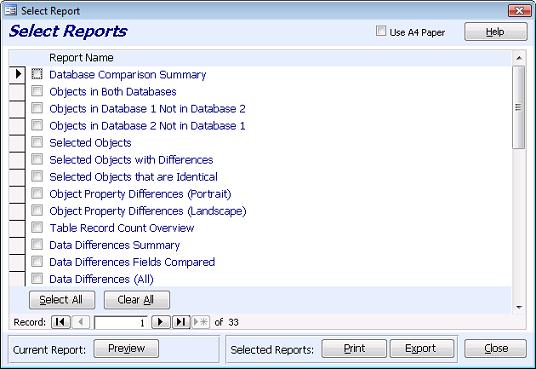Select Object Property Differences (Landscape) entry
Screen dimensions: 536x369
[148, 211]
